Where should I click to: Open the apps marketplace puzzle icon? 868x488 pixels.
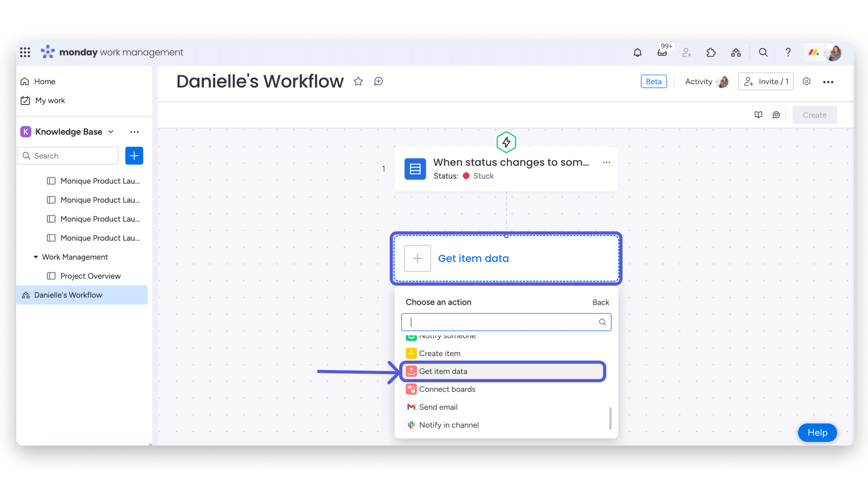711,52
